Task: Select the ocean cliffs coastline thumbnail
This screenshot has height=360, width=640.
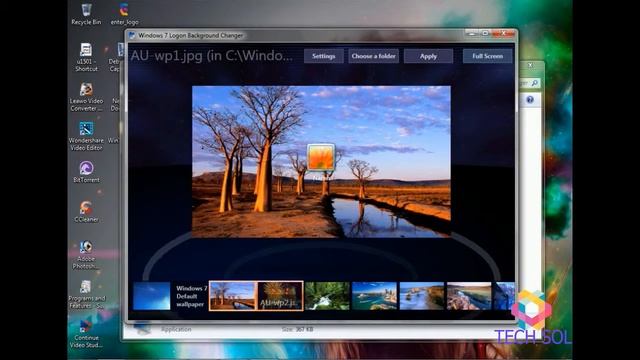Action: pyautogui.click(x=422, y=296)
